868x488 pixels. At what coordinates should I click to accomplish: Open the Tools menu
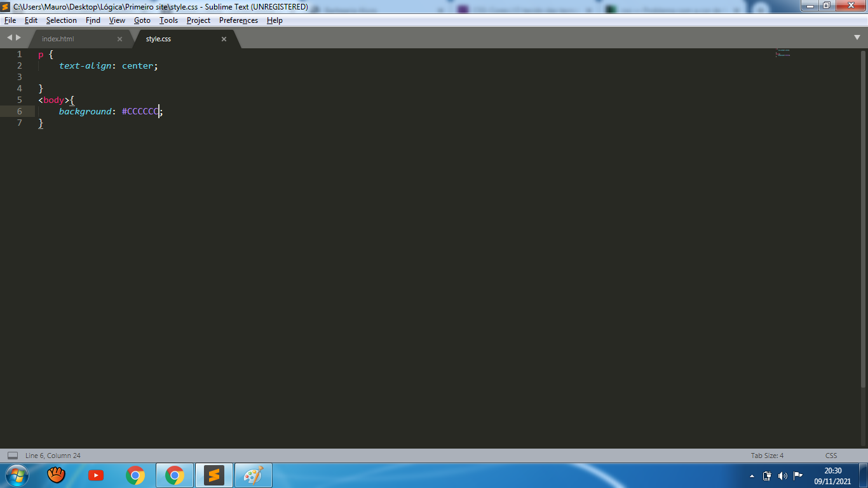(x=168, y=20)
